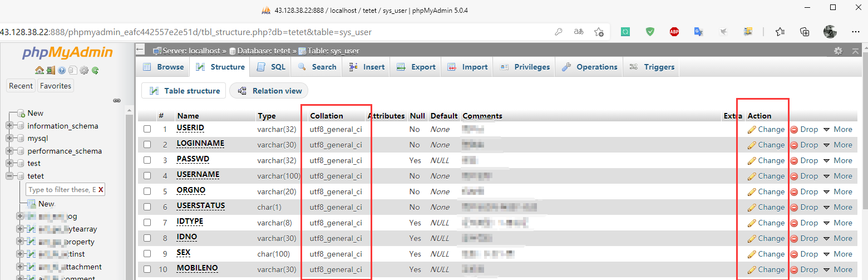Reload the navigation panel green arrow
Image resolution: width=868 pixels, height=280 pixels.
[95, 71]
